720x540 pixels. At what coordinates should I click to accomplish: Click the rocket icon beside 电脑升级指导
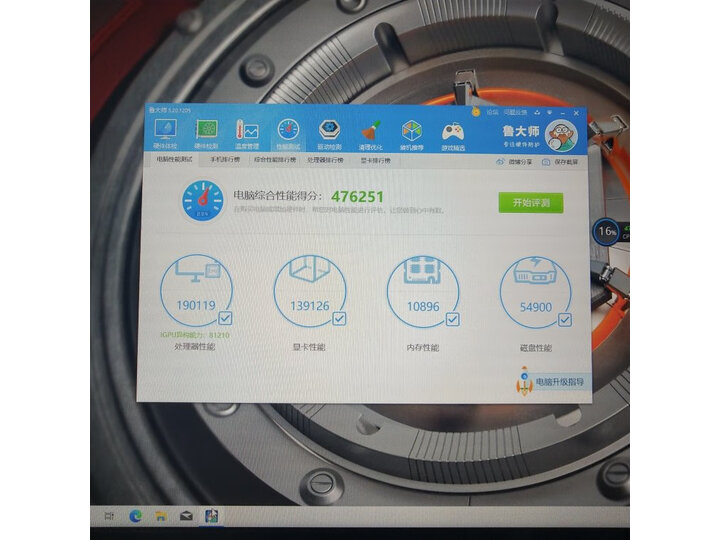click(524, 381)
